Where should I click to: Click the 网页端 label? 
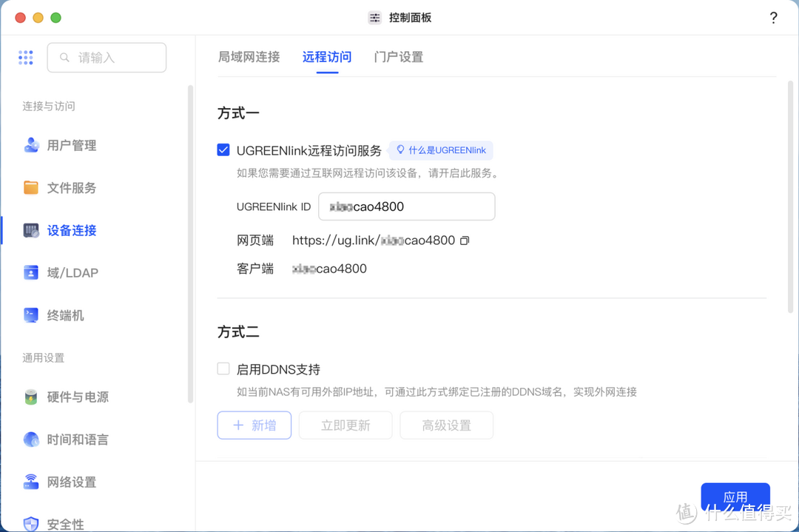pos(255,240)
